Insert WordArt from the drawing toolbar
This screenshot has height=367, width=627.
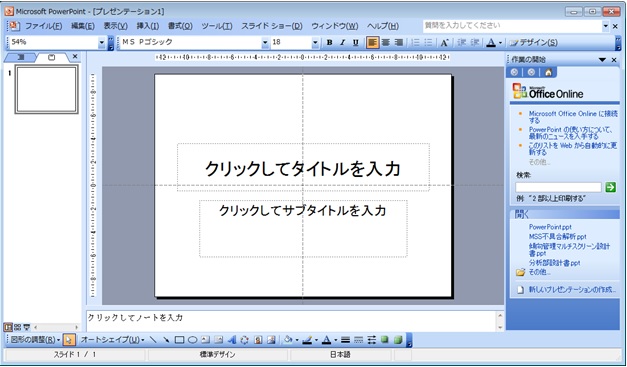pyautogui.click(x=232, y=340)
